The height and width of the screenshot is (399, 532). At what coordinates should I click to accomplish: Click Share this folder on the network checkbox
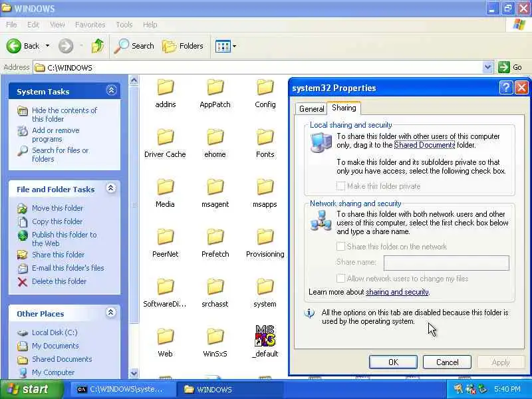click(x=340, y=246)
